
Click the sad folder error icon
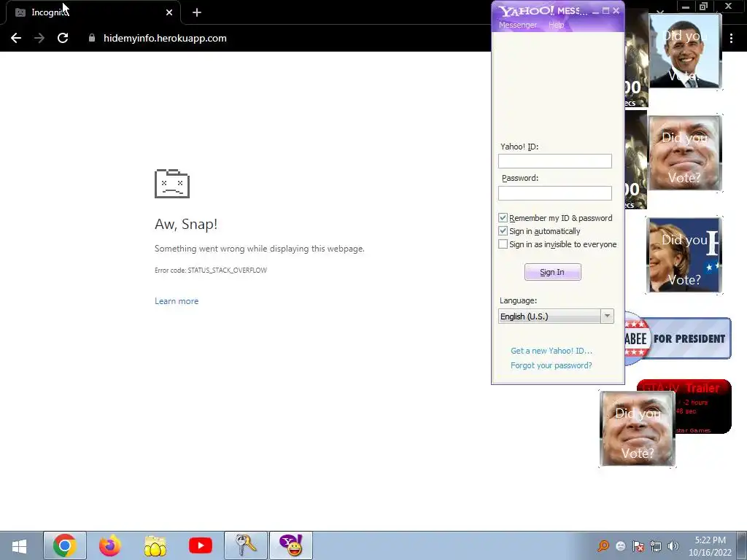click(x=172, y=184)
